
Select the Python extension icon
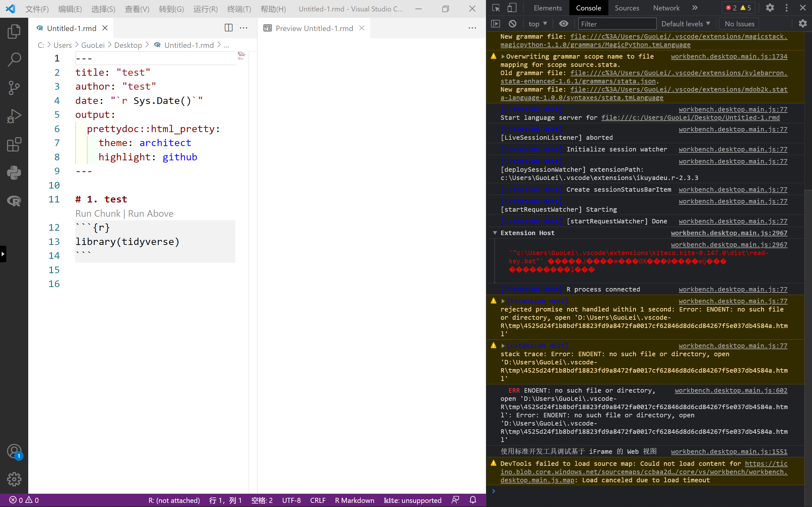(14, 173)
